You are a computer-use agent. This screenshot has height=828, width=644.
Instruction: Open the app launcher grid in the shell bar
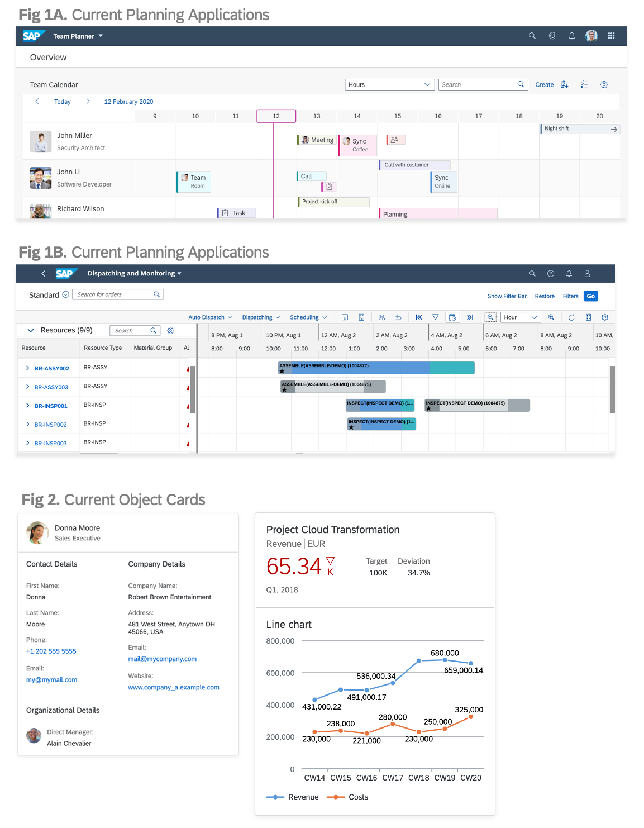click(611, 36)
